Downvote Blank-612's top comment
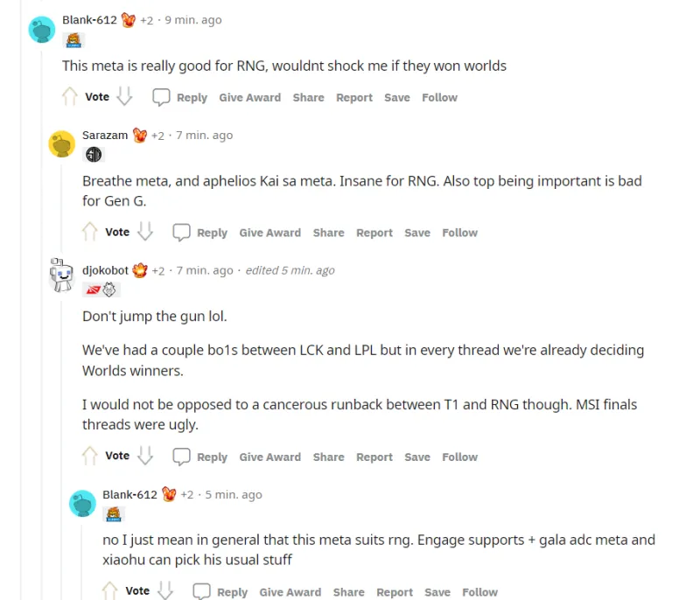Screen dimensions: 700x600 click(124, 96)
